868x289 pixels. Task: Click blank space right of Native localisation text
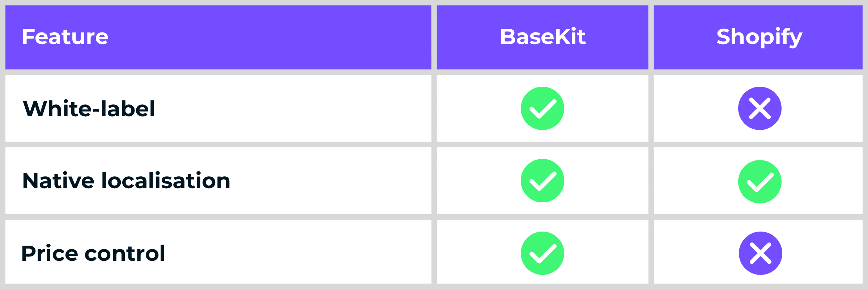pyautogui.click(x=325, y=181)
